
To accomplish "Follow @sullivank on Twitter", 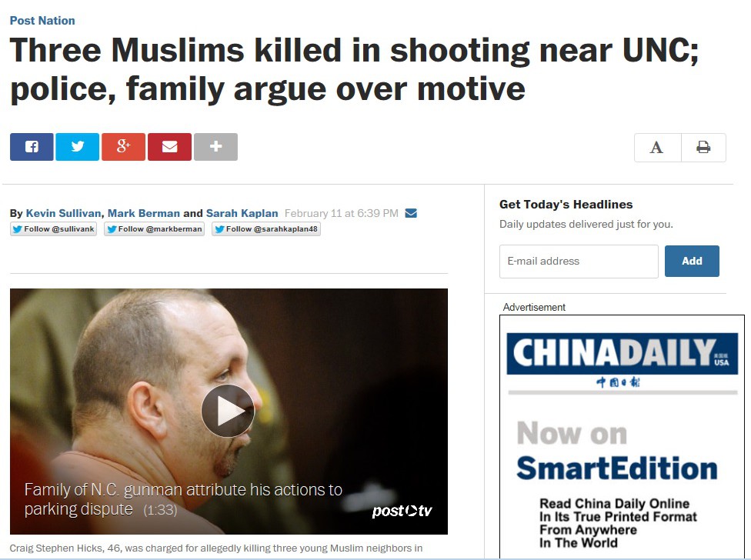I will (x=54, y=229).
